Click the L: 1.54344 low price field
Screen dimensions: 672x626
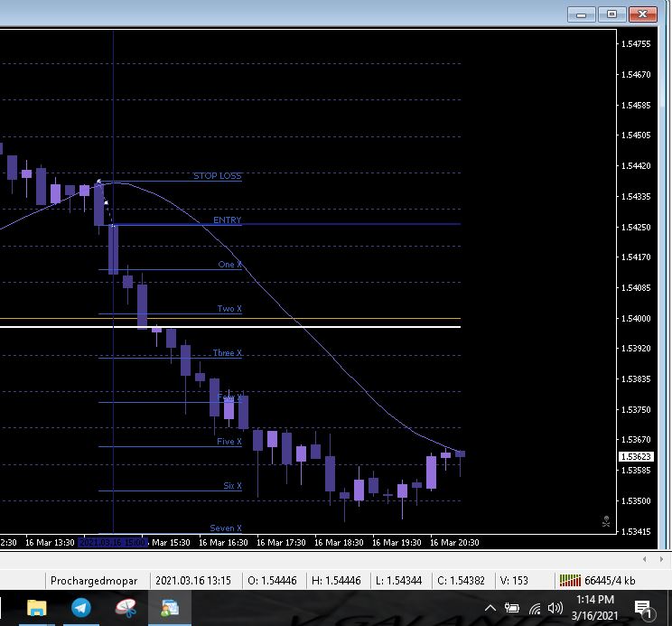click(x=399, y=581)
